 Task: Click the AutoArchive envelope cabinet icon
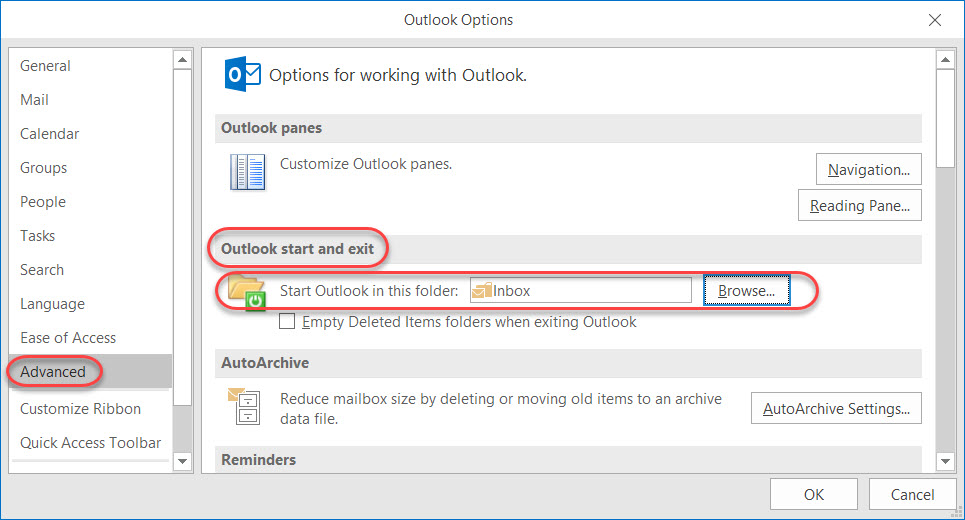coord(246,408)
